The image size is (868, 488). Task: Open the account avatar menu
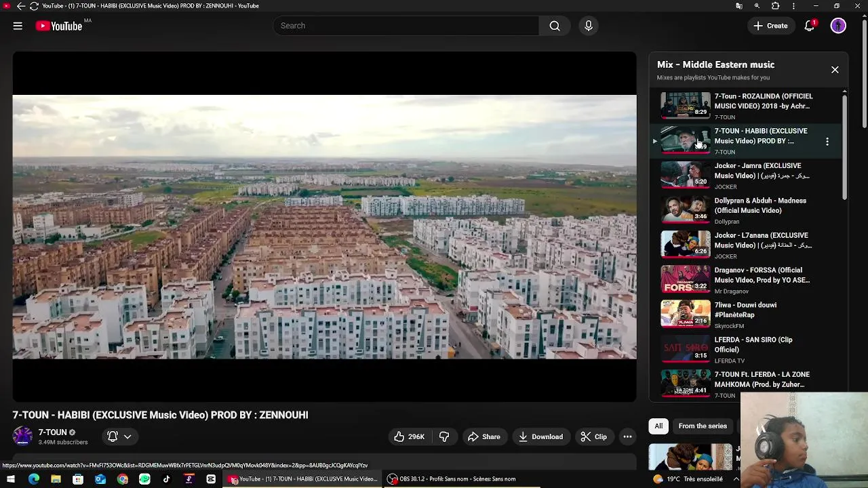click(838, 26)
